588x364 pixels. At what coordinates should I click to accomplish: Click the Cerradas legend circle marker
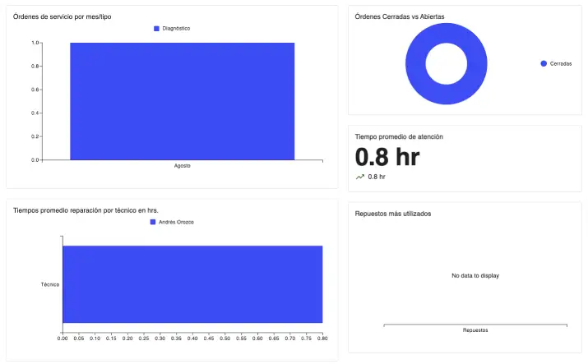(544, 63)
